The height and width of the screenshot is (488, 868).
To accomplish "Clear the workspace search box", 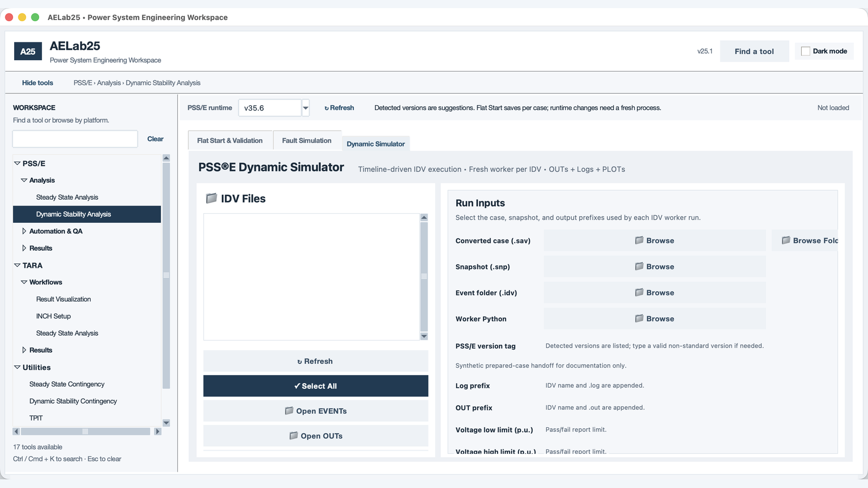I will pyautogui.click(x=155, y=139).
